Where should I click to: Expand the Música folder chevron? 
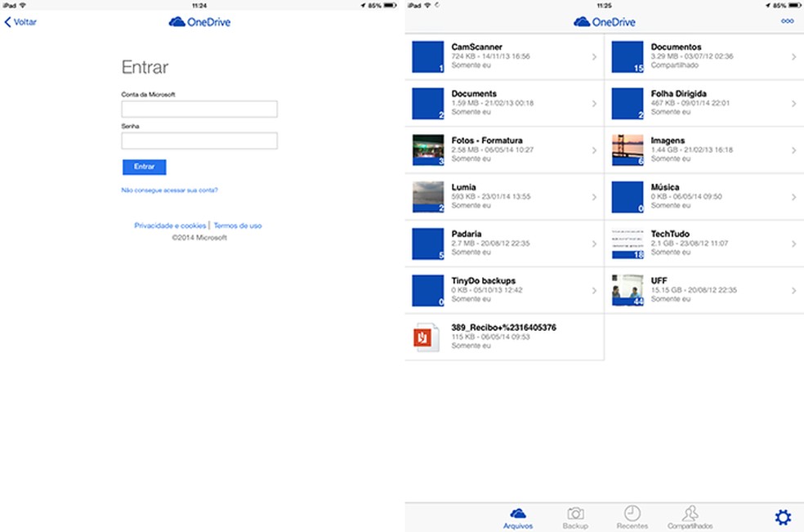coord(793,196)
